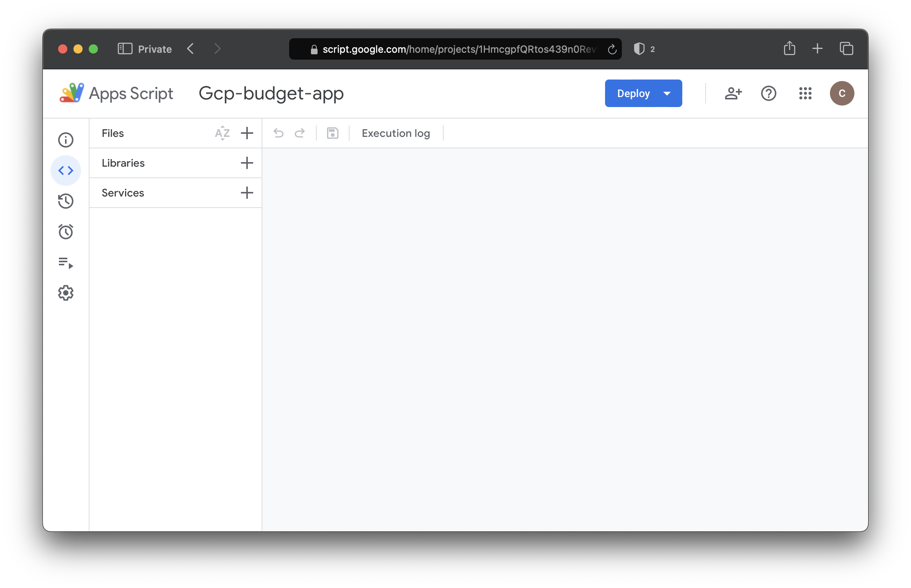Click the redo arrow in toolbar
Screen dimensions: 911x588
click(x=300, y=133)
